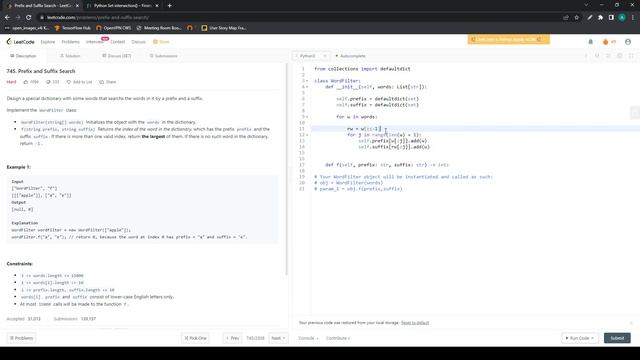
Task: Click the Pick One button
Action: [195, 338]
